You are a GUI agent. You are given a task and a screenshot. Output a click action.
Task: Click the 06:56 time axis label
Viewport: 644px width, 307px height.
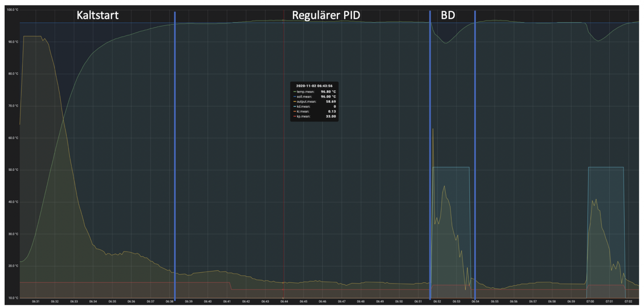tap(514, 302)
